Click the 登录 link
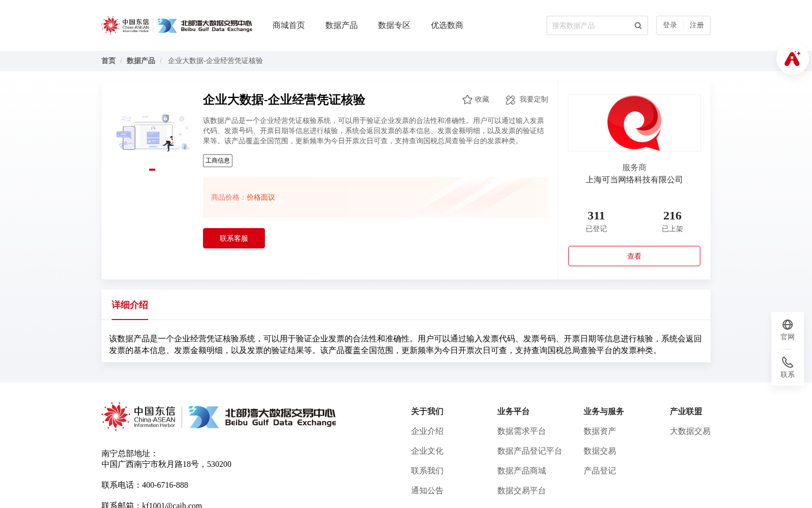812x508 pixels. (x=670, y=25)
